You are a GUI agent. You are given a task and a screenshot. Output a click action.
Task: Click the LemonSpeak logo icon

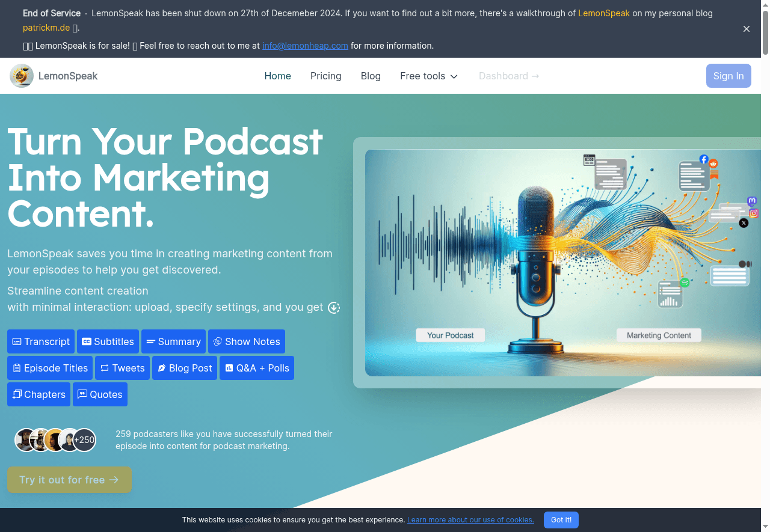[x=22, y=76]
